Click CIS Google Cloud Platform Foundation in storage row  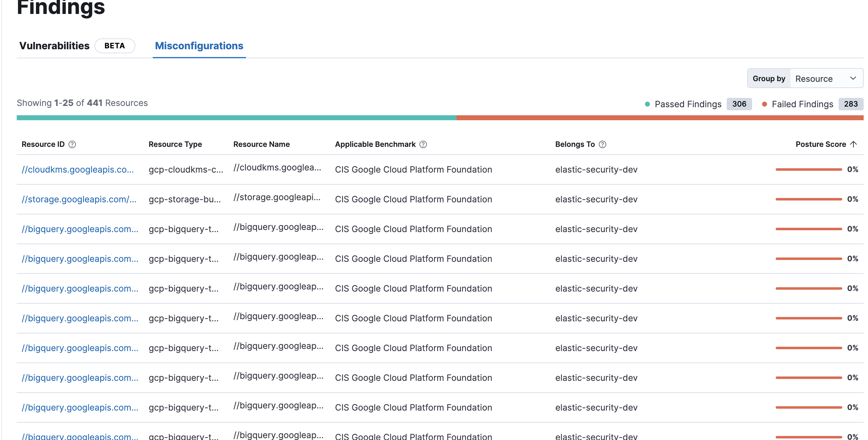pyautogui.click(x=414, y=199)
